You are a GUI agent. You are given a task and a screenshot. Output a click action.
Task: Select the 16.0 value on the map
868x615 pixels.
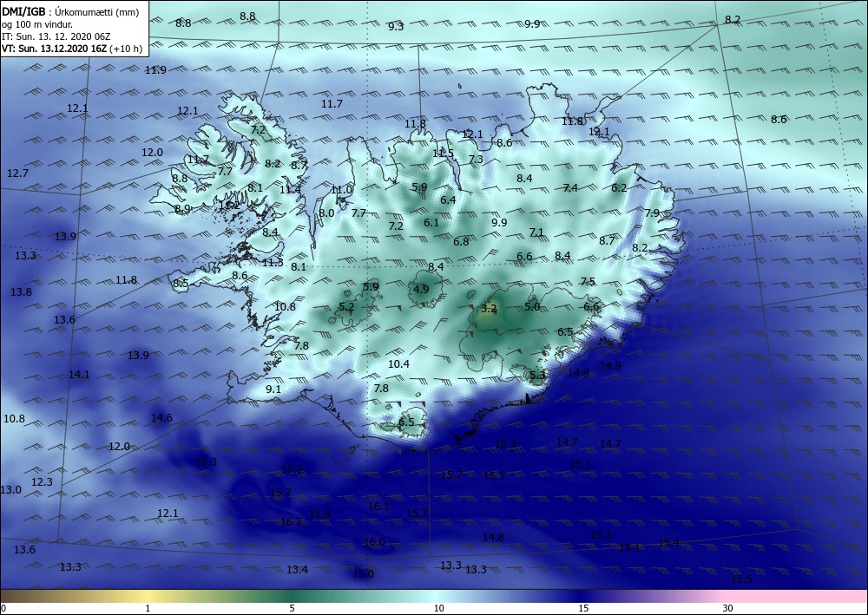click(374, 541)
